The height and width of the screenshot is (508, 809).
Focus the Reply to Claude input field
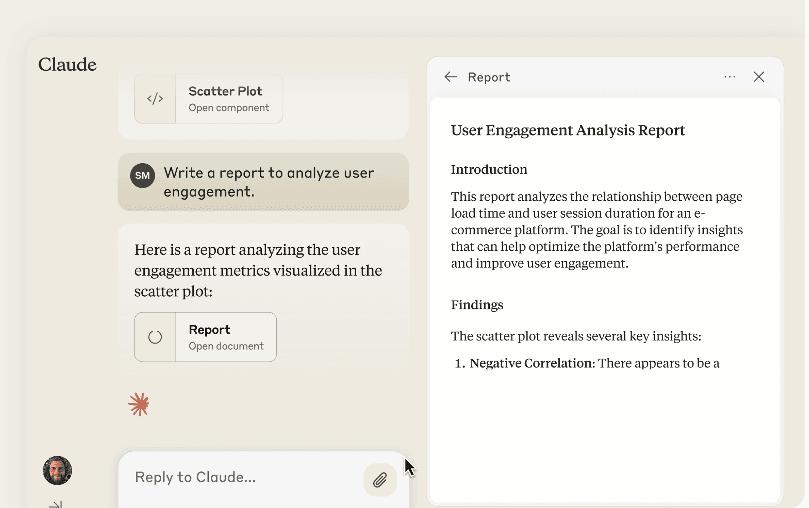coord(240,478)
